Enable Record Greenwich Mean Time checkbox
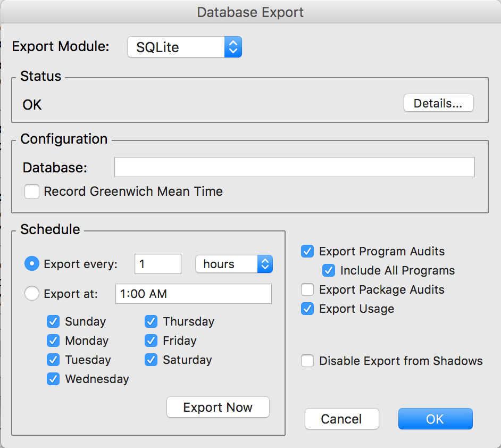 [32, 192]
